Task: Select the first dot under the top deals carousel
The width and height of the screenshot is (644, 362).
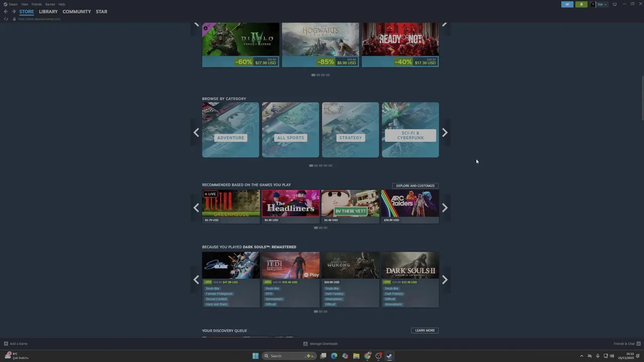Action: 313,75
